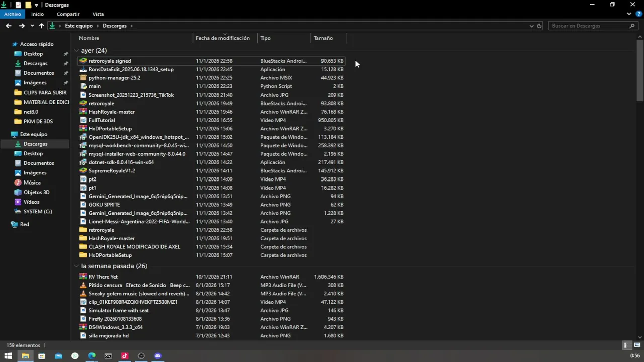This screenshot has height=362, width=644.
Task: Click Descargas in the address breadcrumb
Action: point(115,26)
